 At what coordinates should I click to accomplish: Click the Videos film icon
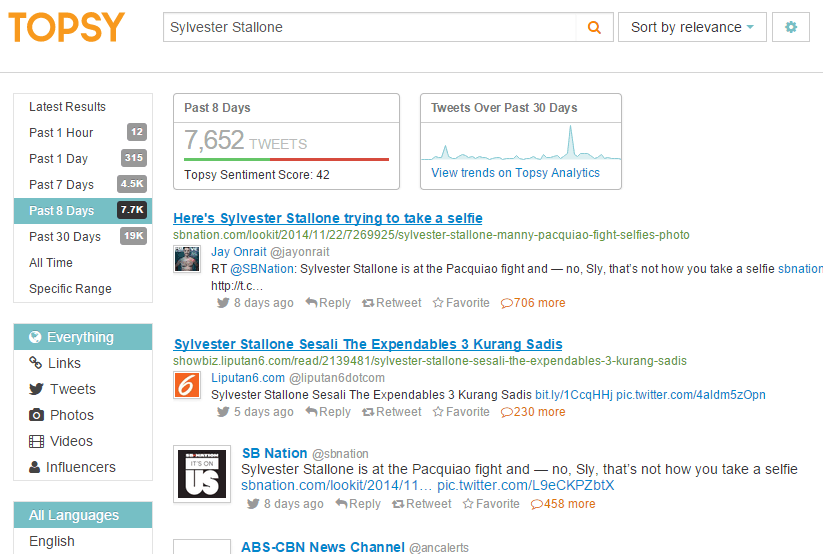36,441
